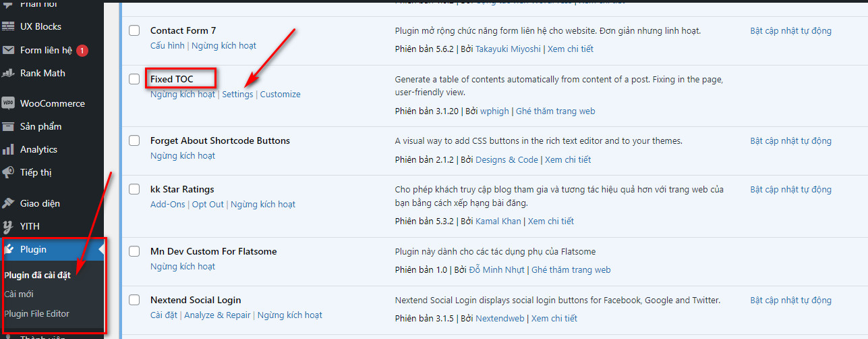Image resolution: width=868 pixels, height=339 pixels.
Task: Enable auto-update for Forget About Shortcode Buttons
Action: point(791,140)
